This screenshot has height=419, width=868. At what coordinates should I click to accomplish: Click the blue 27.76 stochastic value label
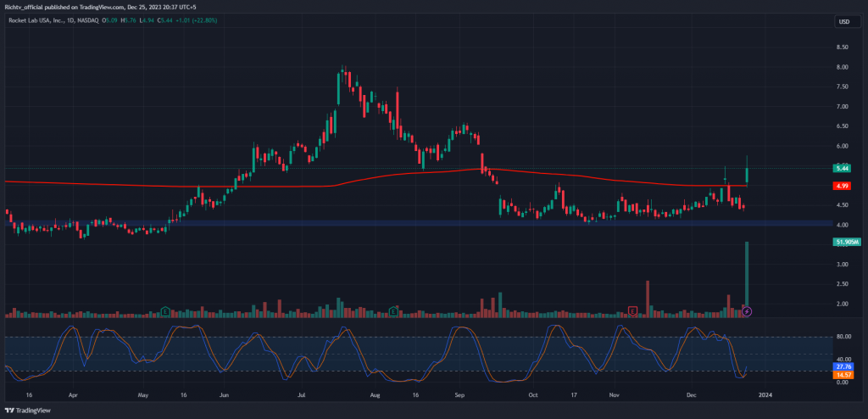(843, 366)
